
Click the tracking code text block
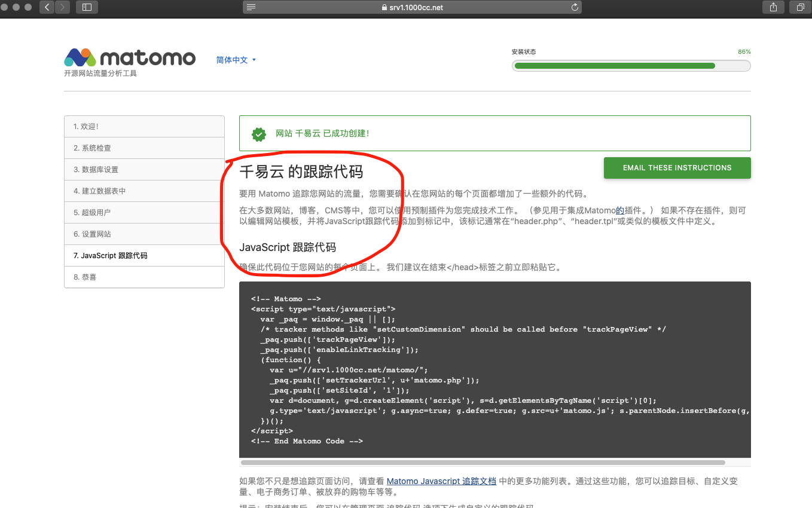pyautogui.click(x=495, y=370)
